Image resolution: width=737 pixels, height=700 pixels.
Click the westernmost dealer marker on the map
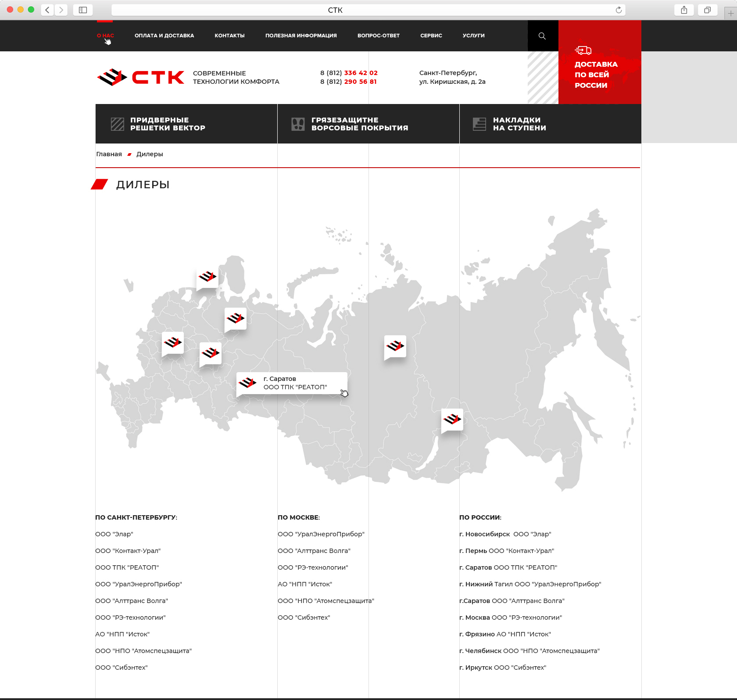pyautogui.click(x=173, y=342)
